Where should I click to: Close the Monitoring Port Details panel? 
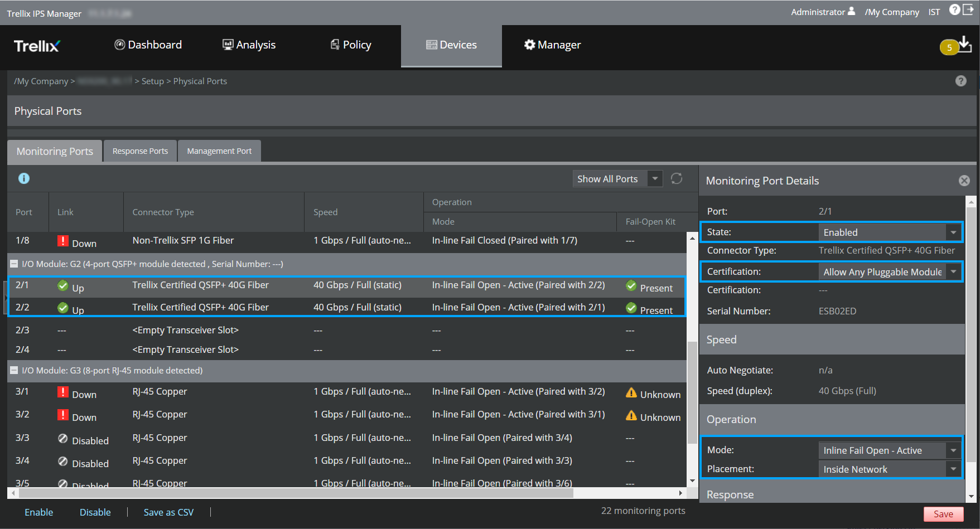(x=964, y=181)
